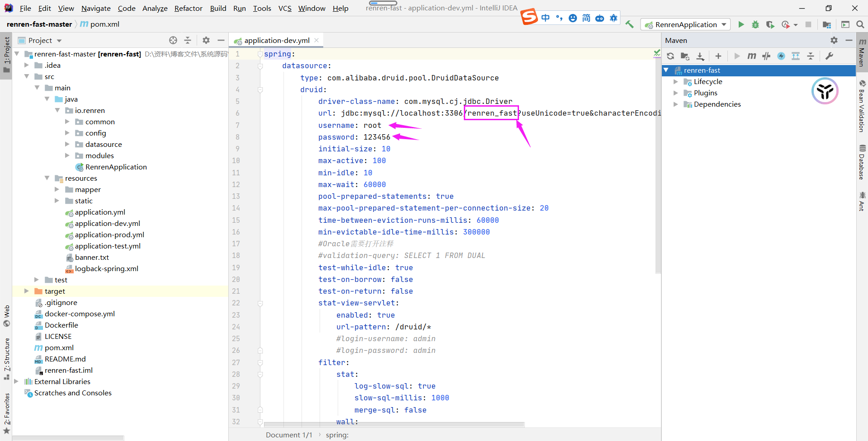Locate opened file in Project tree
This screenshot has width=868, height=441.
click(173, 40)
